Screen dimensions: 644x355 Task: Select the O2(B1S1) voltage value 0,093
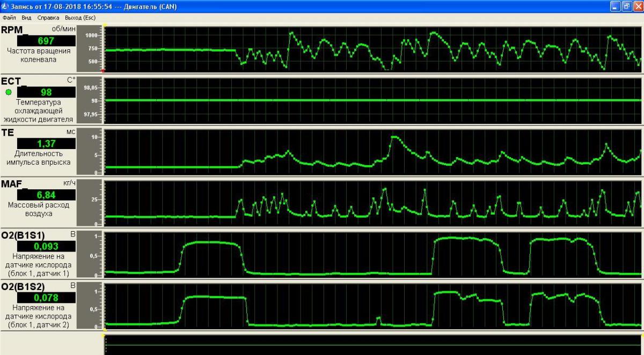coord(46,247)
